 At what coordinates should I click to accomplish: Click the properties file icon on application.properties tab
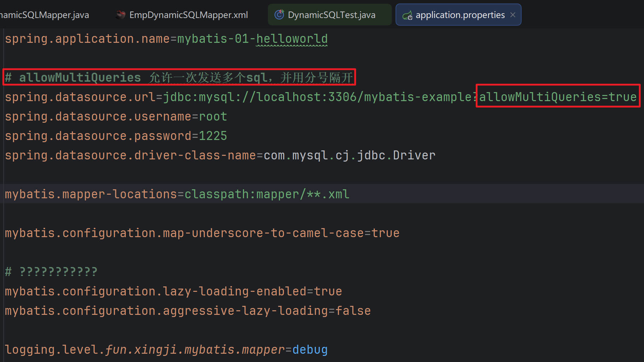click(408, 15)
